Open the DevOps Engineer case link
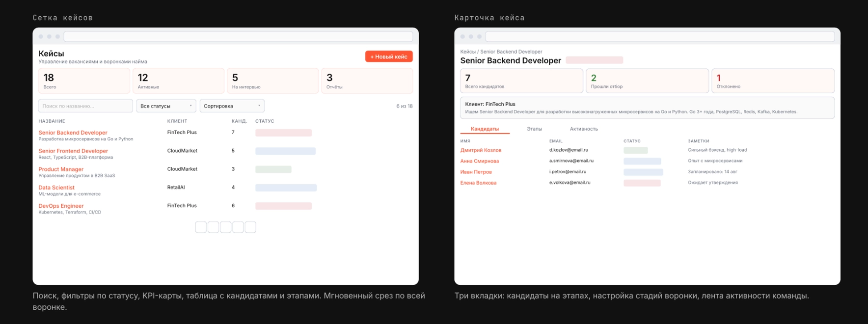The height and width of the screenshot is (324, 868). (61, 206)
